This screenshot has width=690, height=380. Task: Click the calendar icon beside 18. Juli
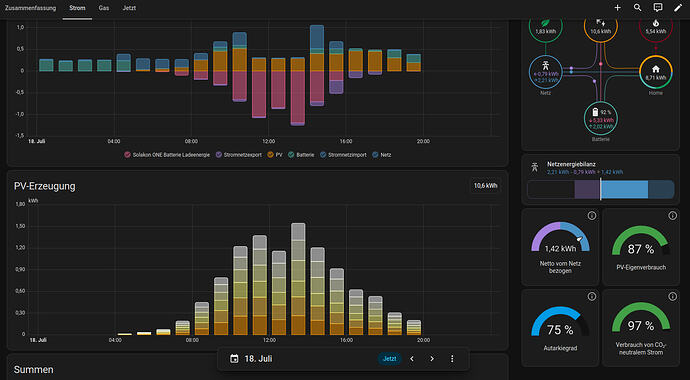234,359
